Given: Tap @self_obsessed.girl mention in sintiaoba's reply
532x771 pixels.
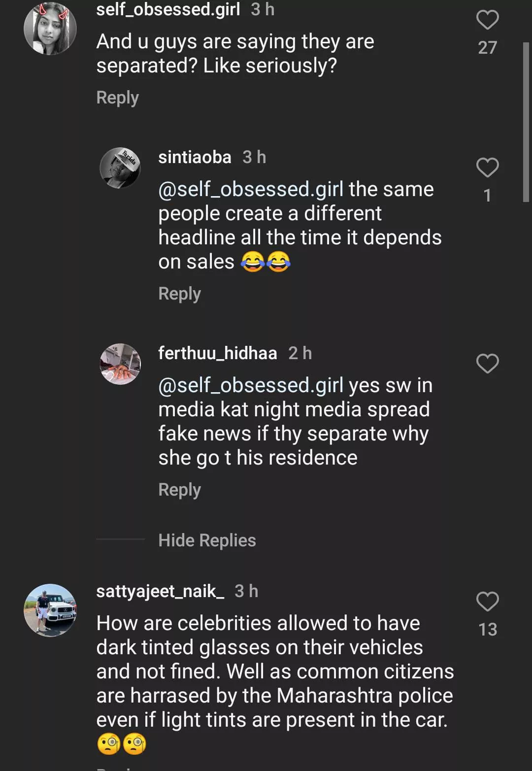Looking at the screenshot, I should point(250,189).
